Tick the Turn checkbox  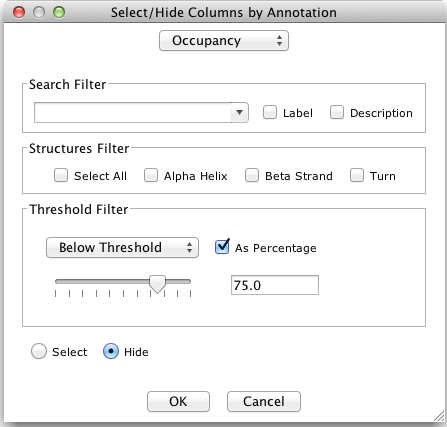(x=357, y=175)
